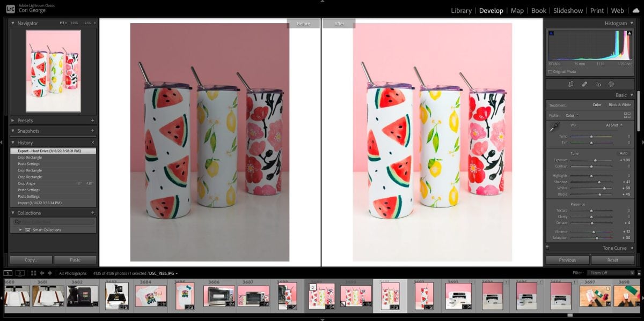644x321 pixels.
Task: Show the main window display 1
Action: pos(8,273)
